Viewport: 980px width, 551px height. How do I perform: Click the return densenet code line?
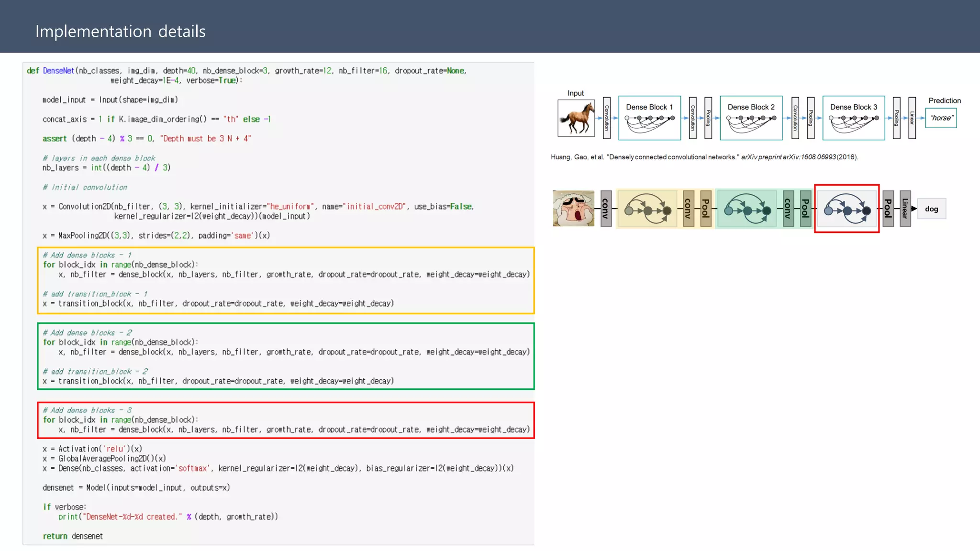coord(73,536)
